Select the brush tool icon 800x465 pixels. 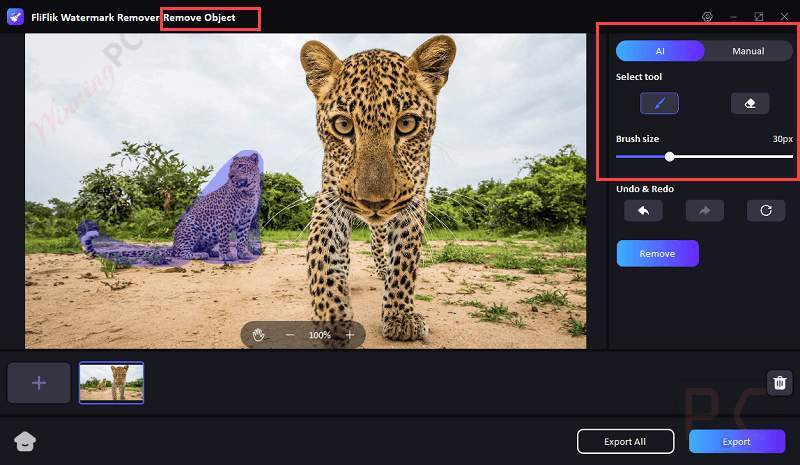[659, 103]
